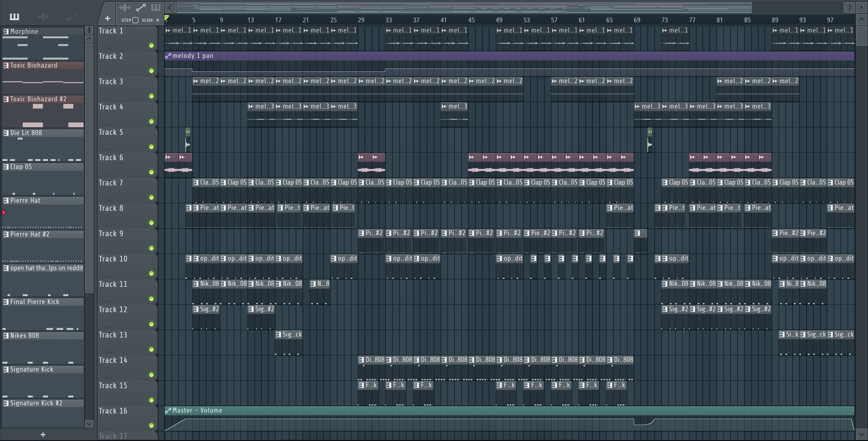
Task: Open Track 1 options via three dots
Action: point(108,48)
